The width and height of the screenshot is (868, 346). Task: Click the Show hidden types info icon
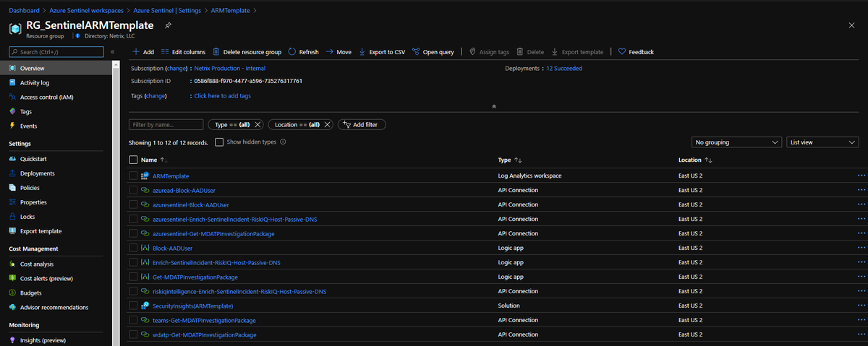coord(283,142)
